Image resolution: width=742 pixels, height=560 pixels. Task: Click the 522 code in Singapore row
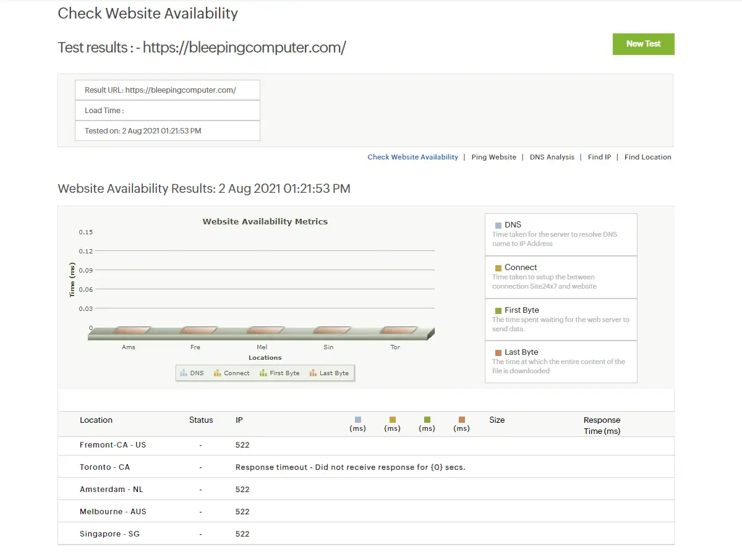(x=242, y=534)
